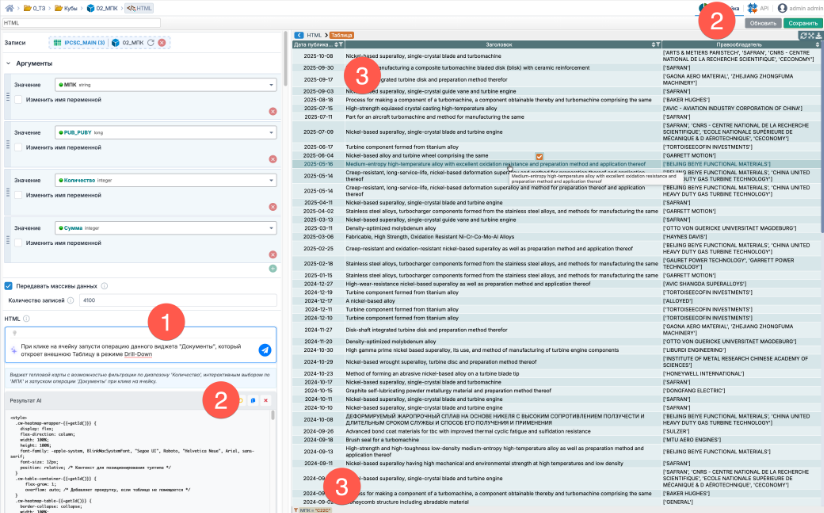Image resolution: width=824 pixels, height=513 pixels.
Task: Send the AI prompt with the paper plane button
Action: tap(264, 349)
